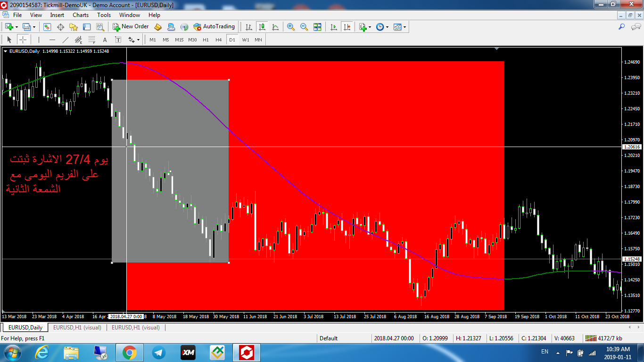Zoom in on the chart

[291, 27]
